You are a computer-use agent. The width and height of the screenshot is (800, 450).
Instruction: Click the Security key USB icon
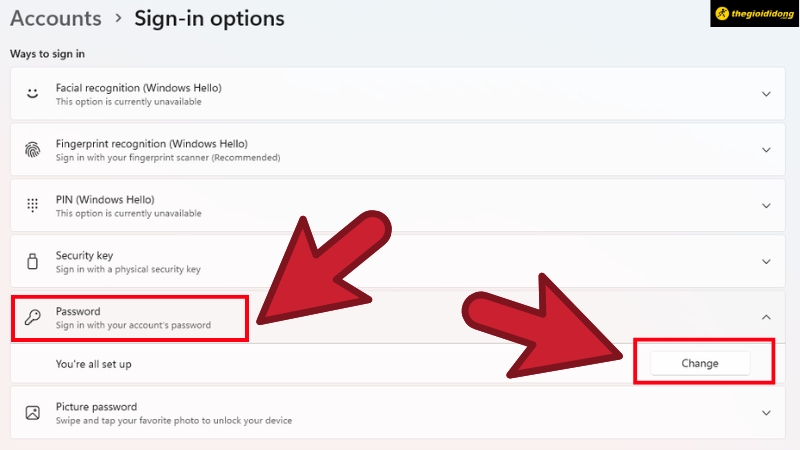click(32, 261)
